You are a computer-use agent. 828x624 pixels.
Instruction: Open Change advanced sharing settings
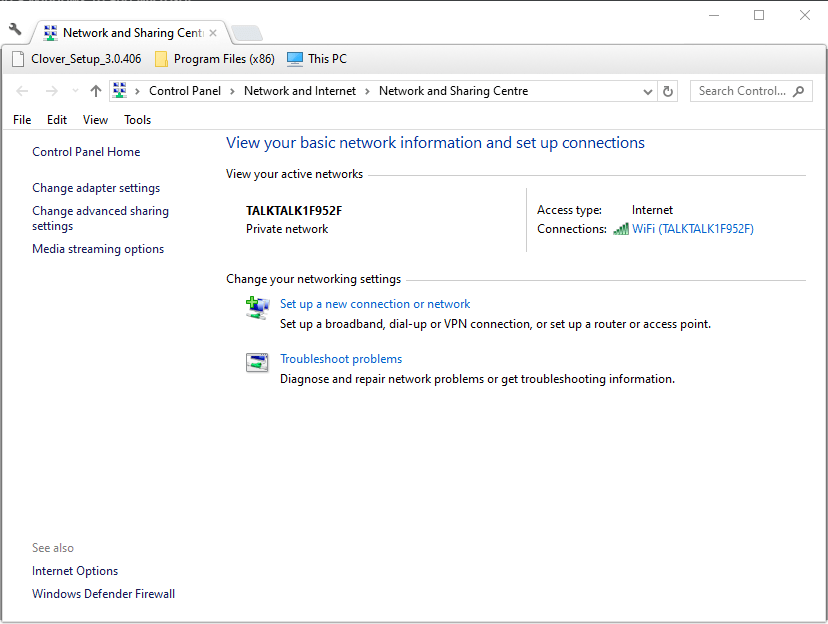point(100,219)
